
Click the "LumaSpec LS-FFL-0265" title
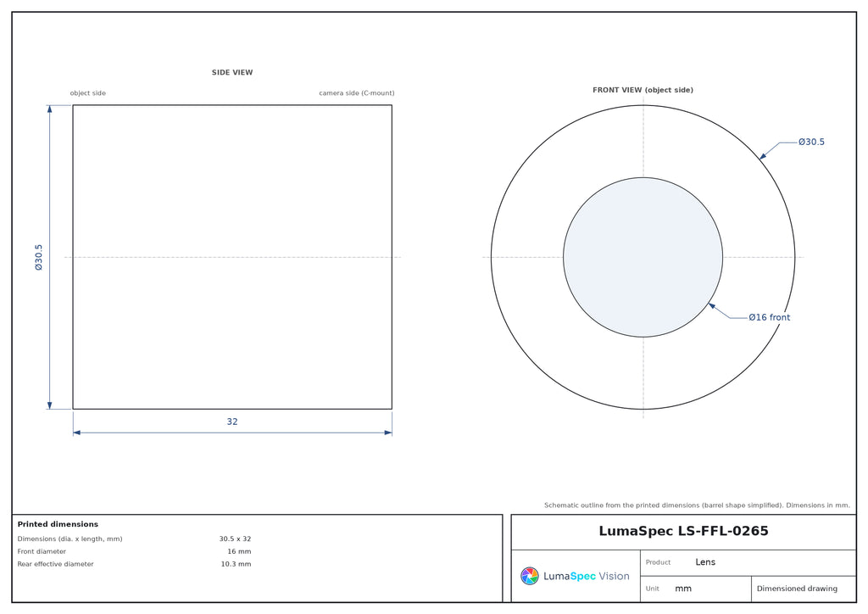(684, 531)
